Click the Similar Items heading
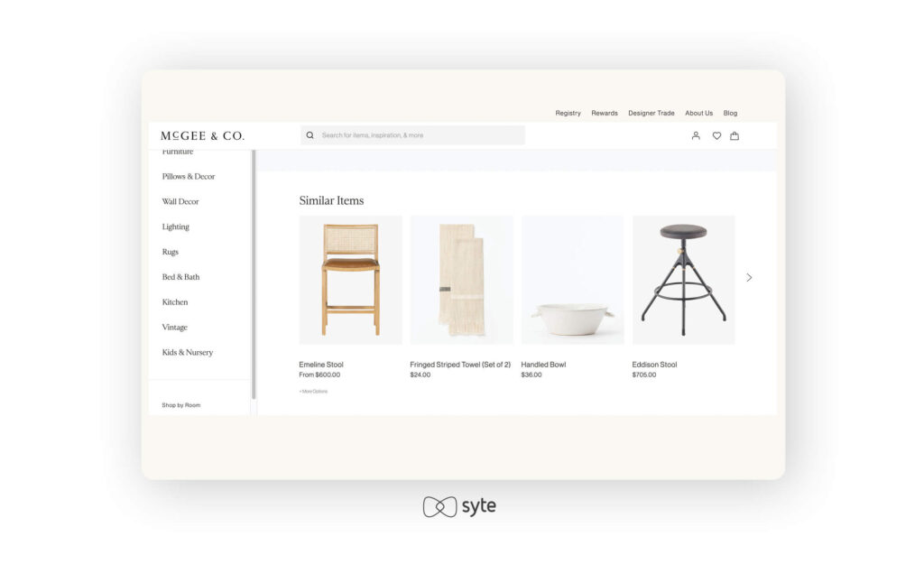The width and height of the screenshot is (924, 564). click(x=331, y=200)
